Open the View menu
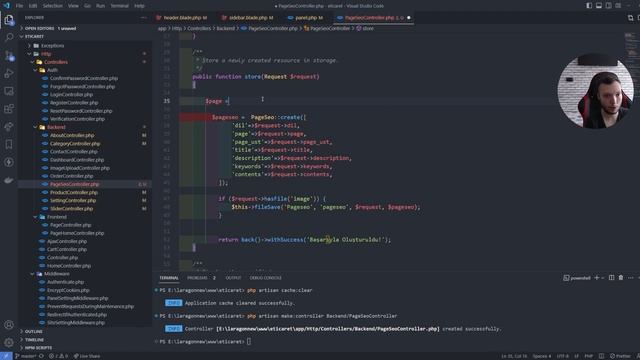Image resolution: width=640 pixels, height=360 pixels. 73,6
